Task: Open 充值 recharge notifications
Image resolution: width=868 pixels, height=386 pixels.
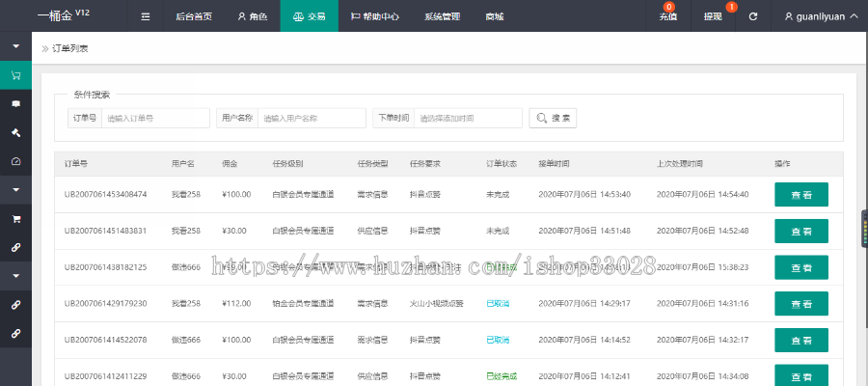Action: [667, 16]
